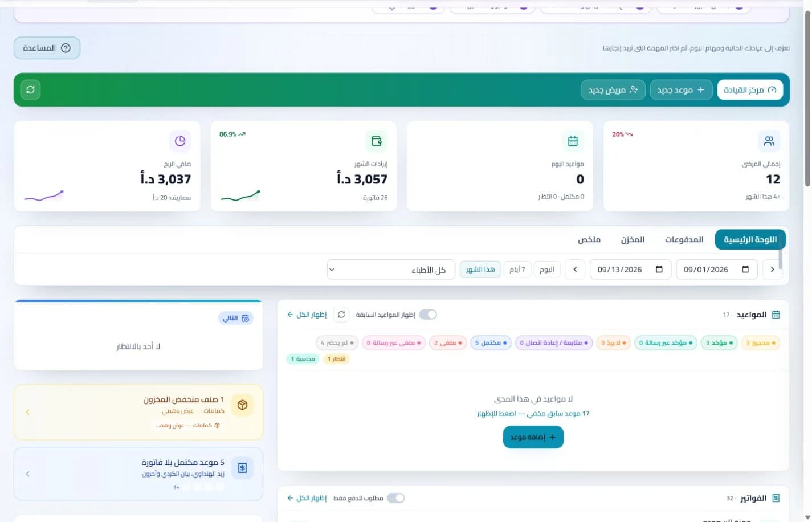Click the 17 موعد سابق مخفي link
812x522 pixels.
[533, 414]
